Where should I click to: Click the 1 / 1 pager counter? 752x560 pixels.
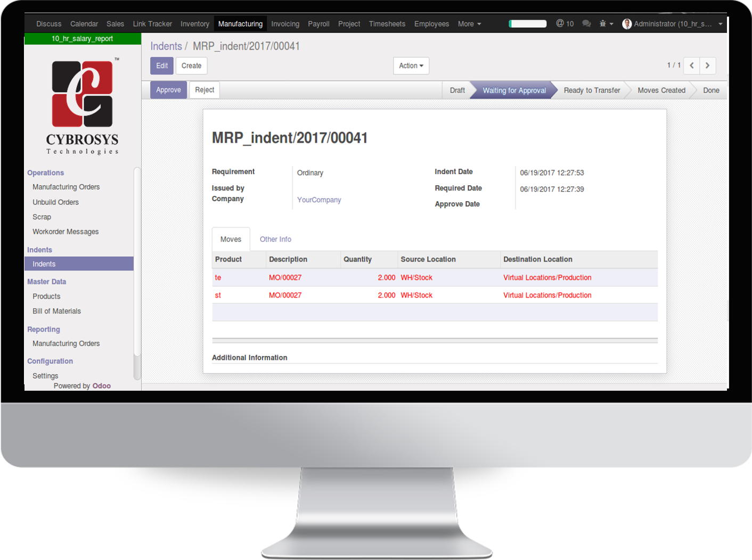[674, 65]
